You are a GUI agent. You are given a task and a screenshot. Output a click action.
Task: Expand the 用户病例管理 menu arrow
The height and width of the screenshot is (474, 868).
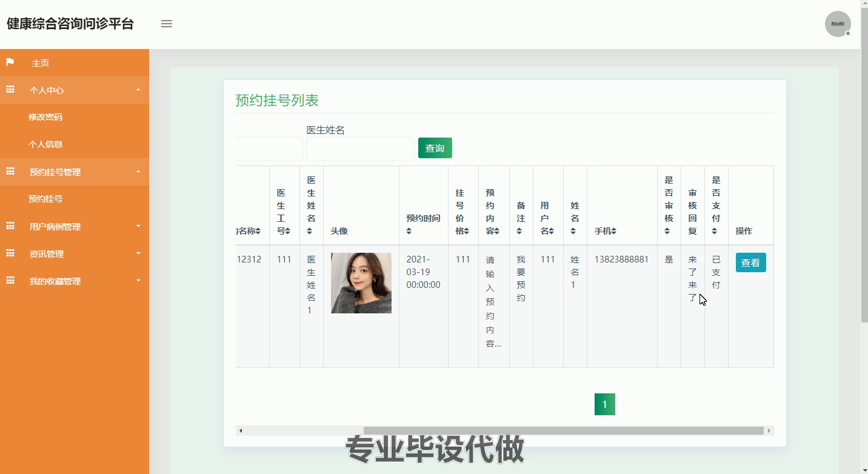click(x=138, y=226)
